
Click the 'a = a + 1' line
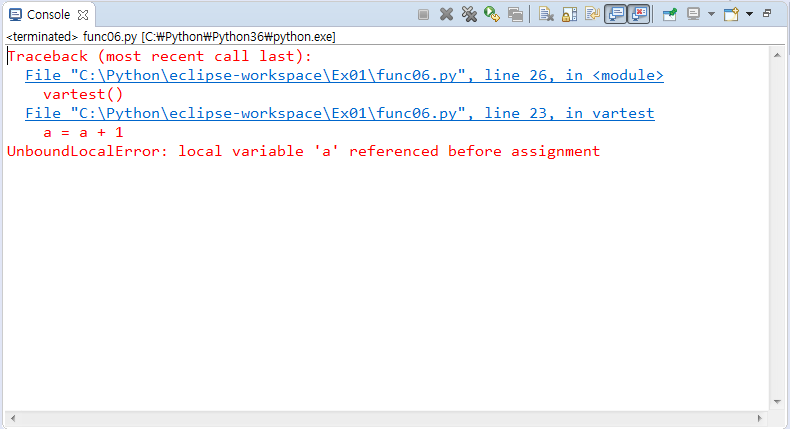(x=83, y=133)
